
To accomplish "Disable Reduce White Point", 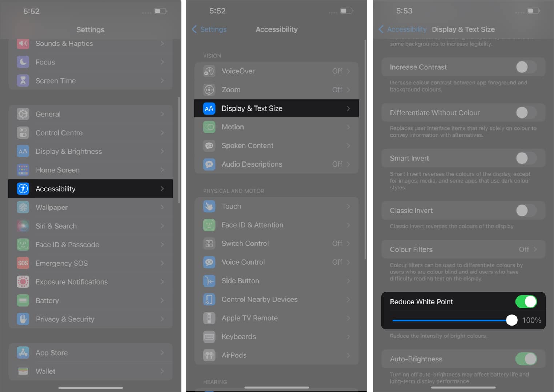I will pyautogui.click(x=526, y=301).
